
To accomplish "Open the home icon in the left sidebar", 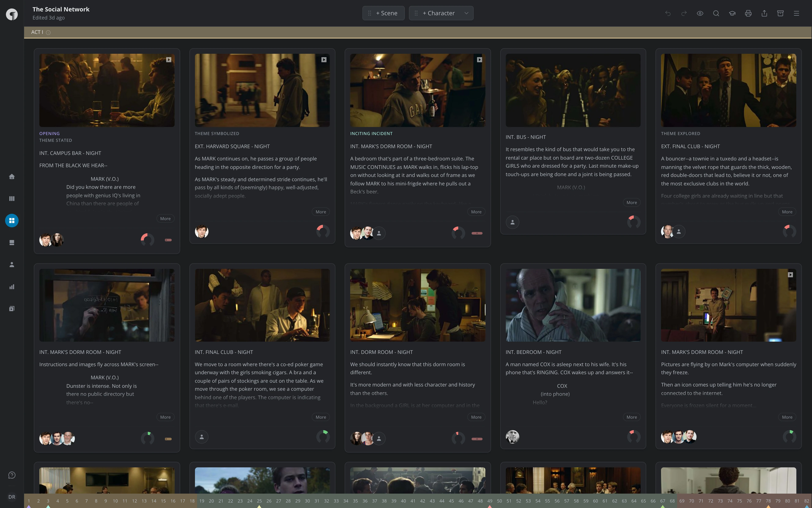I will click(x=12, y=177).
